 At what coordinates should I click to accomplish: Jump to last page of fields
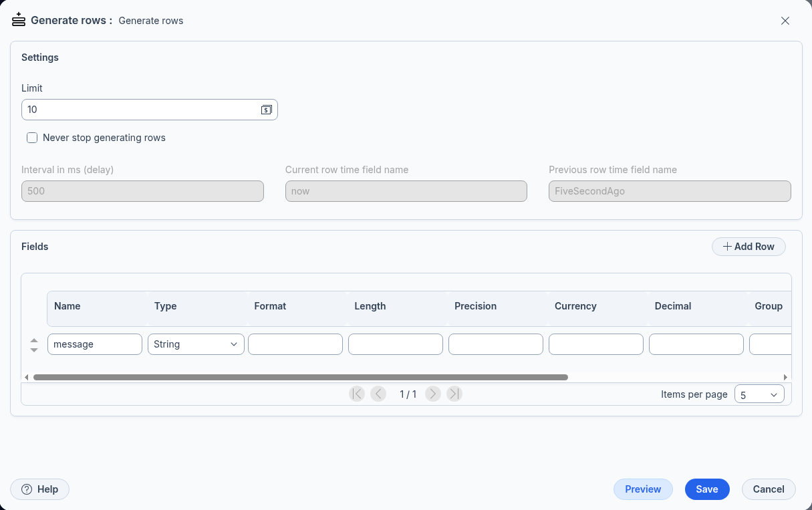pos(454,394)
